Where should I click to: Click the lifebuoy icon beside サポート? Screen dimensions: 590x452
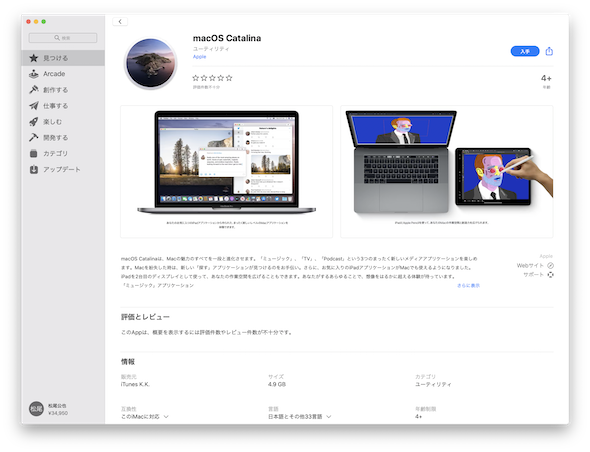click(550, 274)
